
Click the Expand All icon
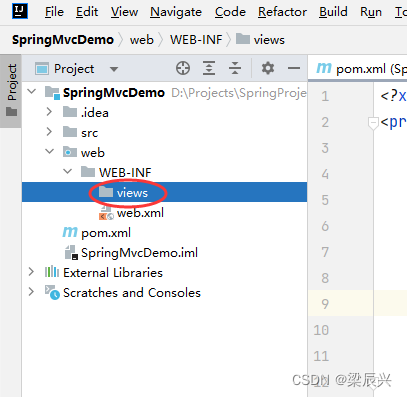(209, 68)
